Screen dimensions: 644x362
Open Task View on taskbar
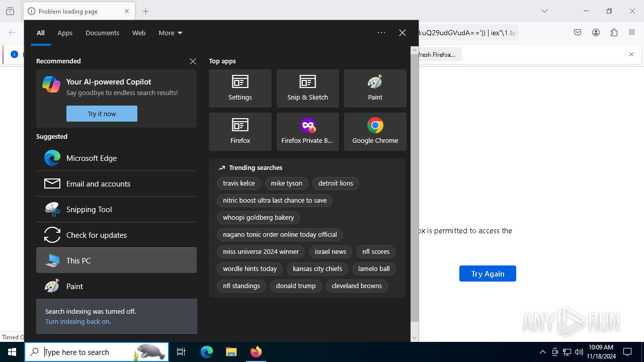pyautogui.click(x=181, y=352)
